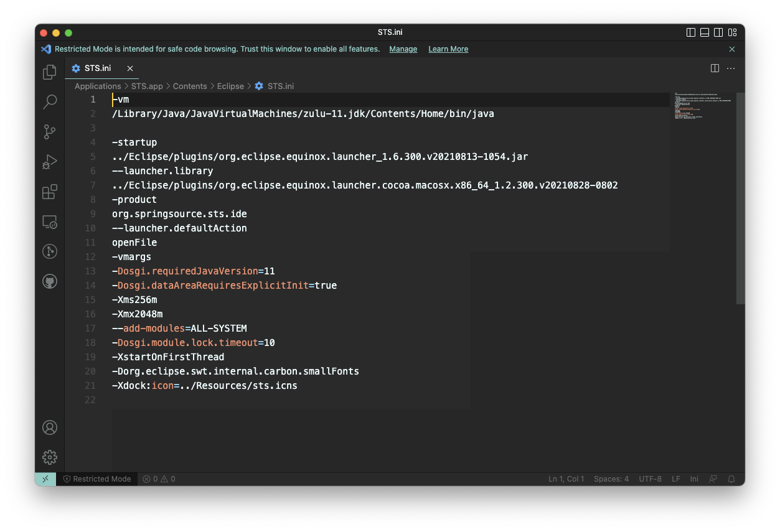Screen dimensions: 780x532
Task: Click the Restricted Mode status bar button
Action: tap(97, 479)
